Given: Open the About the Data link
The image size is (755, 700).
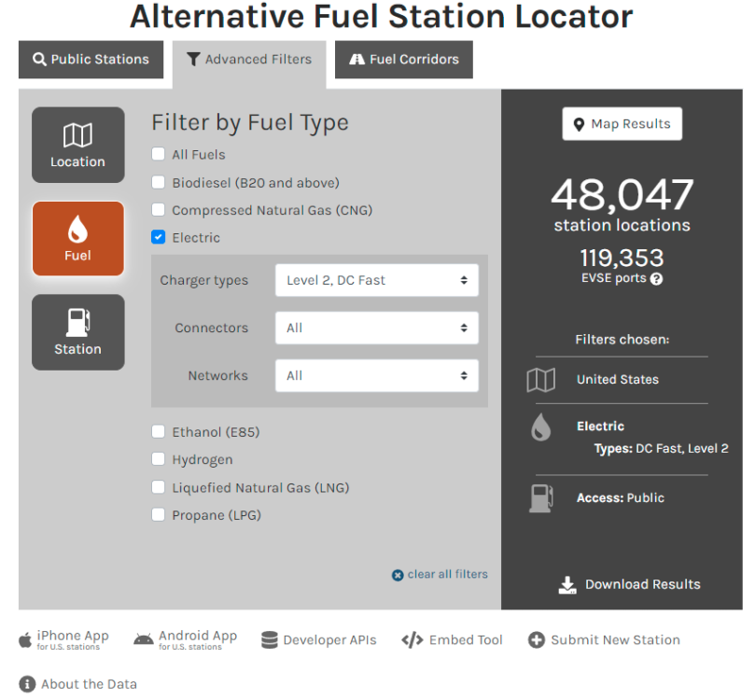Looking at the screenshot, I should (78, 684).
